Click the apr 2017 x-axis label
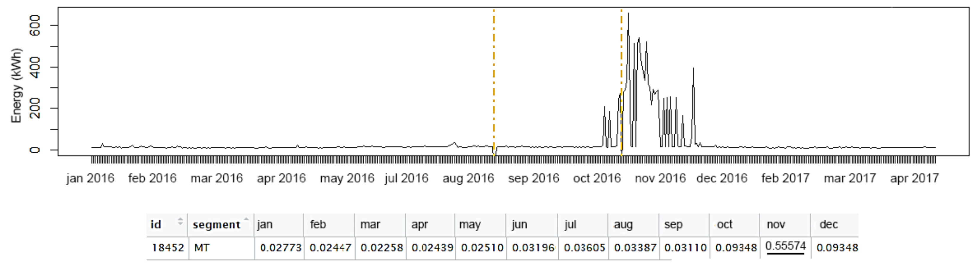The height and width of the screenshot is (268, 980). coord(914,178)
